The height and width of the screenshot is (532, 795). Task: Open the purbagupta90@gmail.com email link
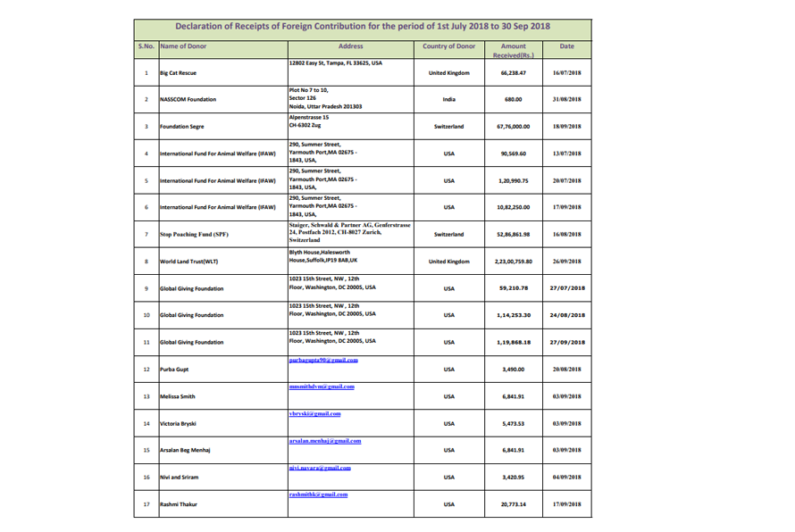(322, 360)
